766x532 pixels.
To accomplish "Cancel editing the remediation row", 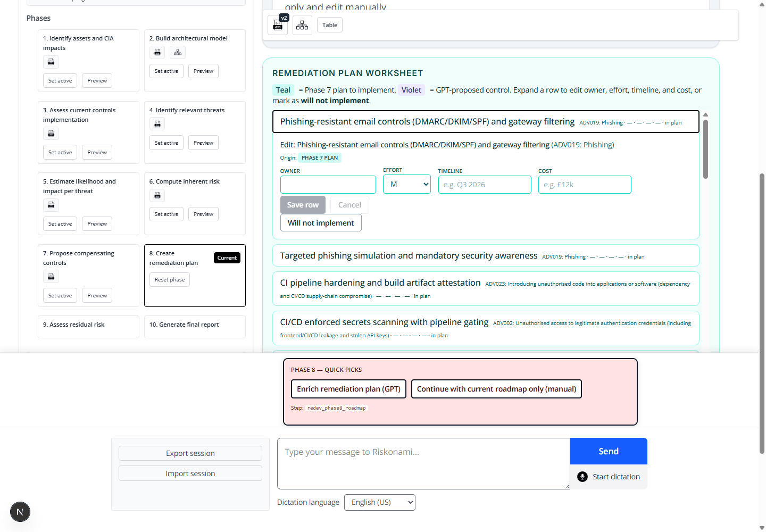I will click(x=349, y=205).
